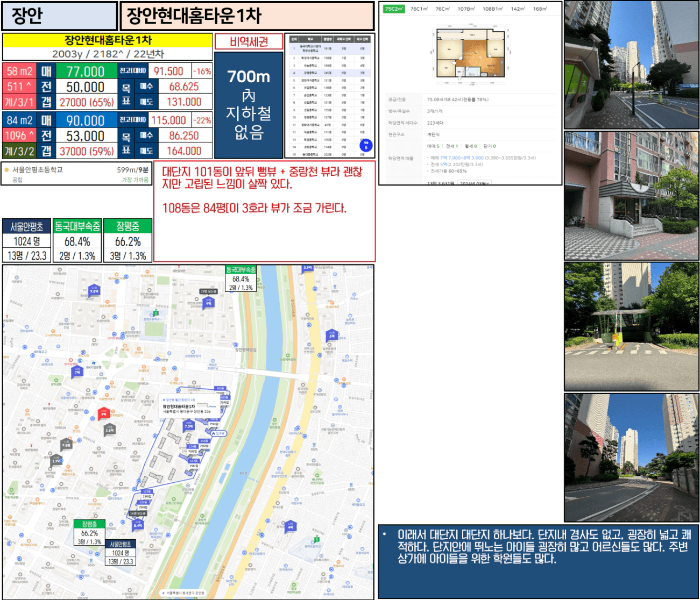Click the '19명 보는중' viewer badge

[x=208, y=291]
